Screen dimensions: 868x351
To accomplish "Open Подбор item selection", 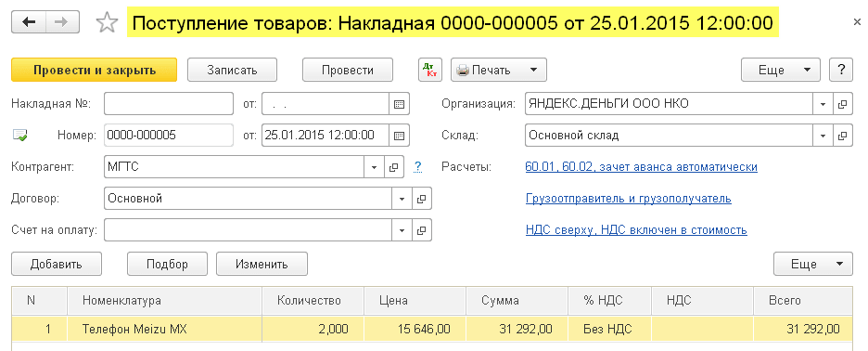I will pos(167,264).
